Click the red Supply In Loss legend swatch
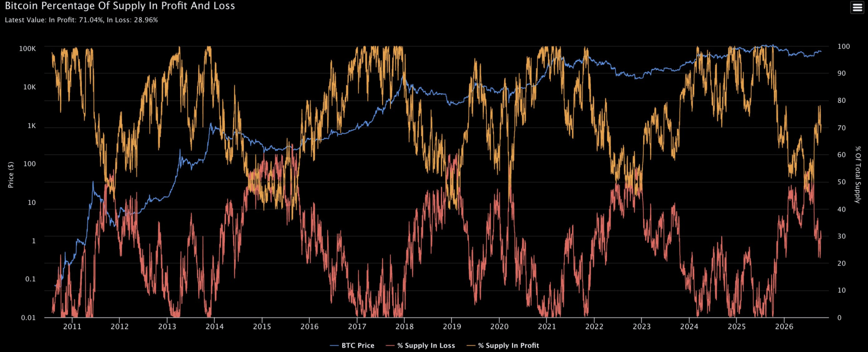The height and width of the screenshot is (352, 868). click(x=390, y=346)
